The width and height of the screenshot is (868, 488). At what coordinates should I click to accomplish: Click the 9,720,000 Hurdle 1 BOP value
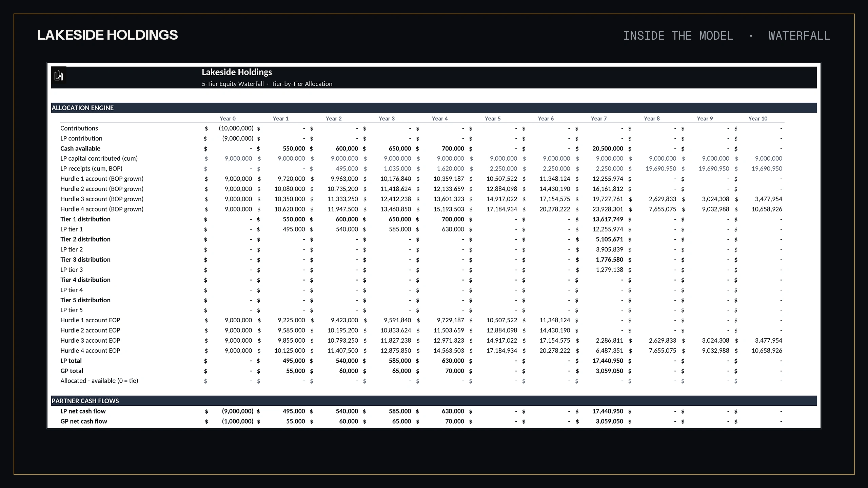coord(292,179)
